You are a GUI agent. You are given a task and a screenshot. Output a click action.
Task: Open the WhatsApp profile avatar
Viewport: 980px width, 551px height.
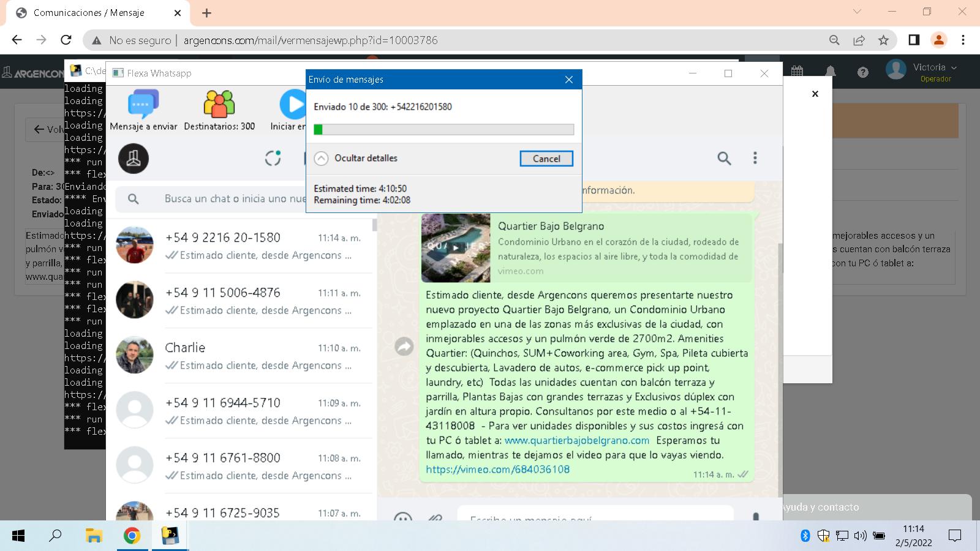pos(134,159)
